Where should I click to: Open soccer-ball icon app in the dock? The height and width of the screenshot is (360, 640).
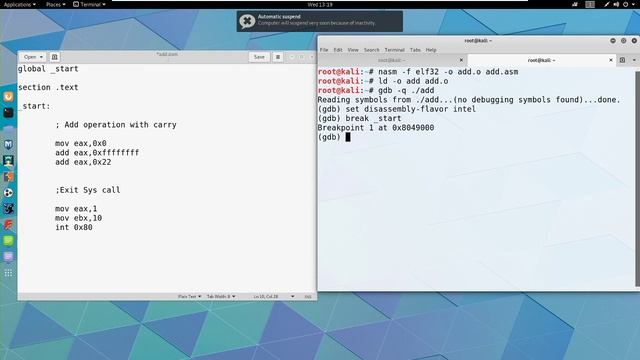pyautogui.click(x=8, y=193)
